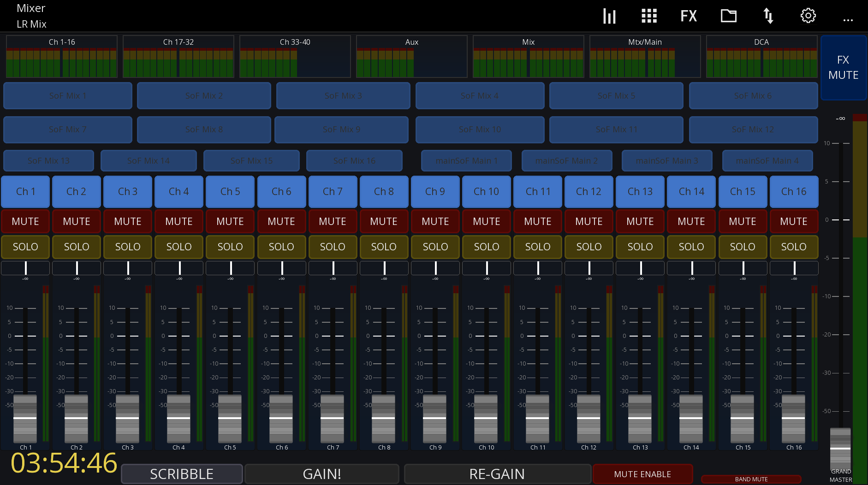The image size is (868, 485).
Task: Click the Ch 7 pan control
Action: (333, 268)
